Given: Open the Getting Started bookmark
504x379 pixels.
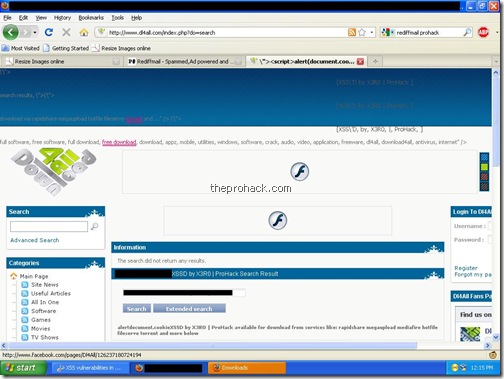Looking at the screenshot, I should [66, 48].
